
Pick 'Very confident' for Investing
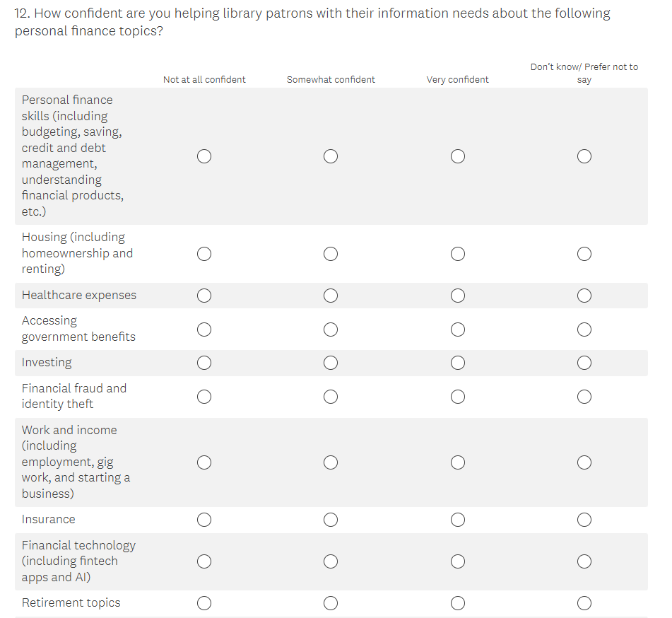458,363
